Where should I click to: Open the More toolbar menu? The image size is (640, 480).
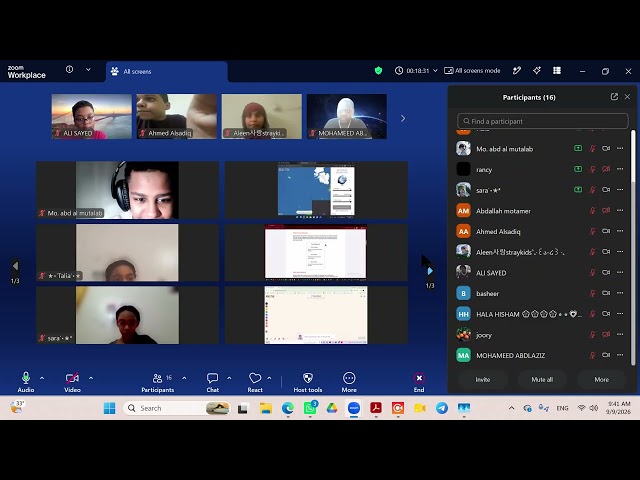pyautogui.click(x=349, y=382)
